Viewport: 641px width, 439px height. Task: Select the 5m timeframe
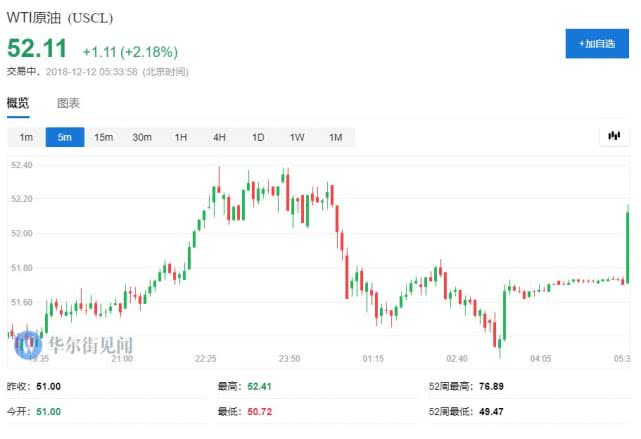pos(65,137)
